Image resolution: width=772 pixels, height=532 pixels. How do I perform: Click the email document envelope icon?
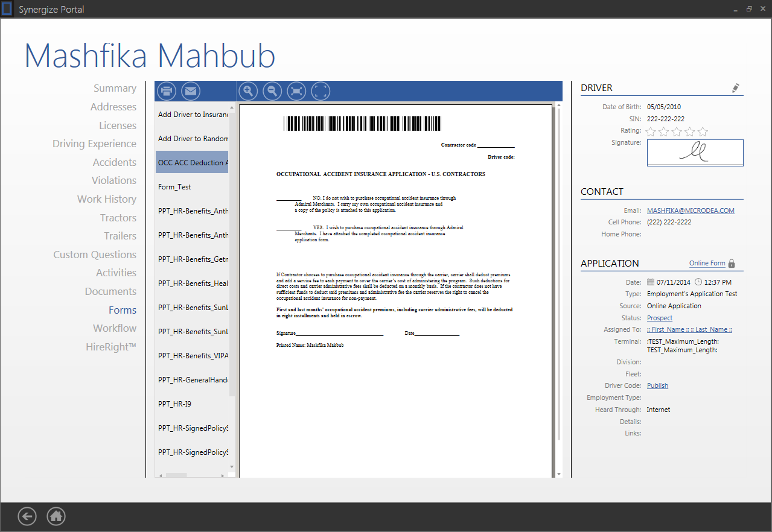(190, 91)
